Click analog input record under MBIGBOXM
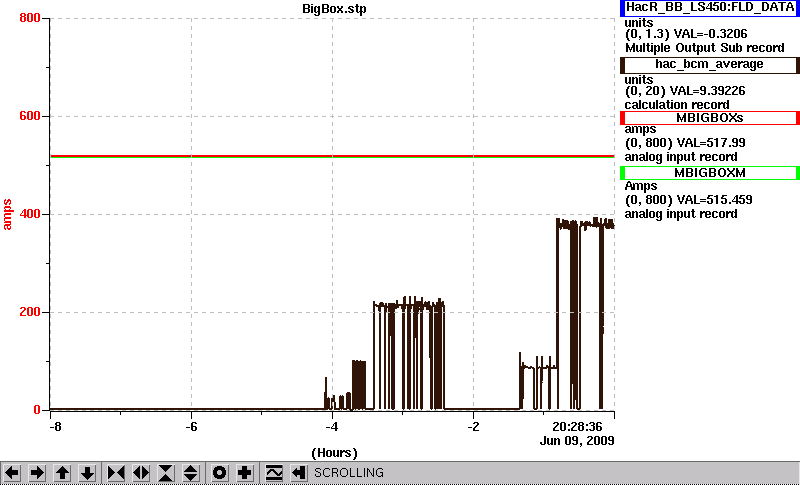Screen dimensions: 800x485 681,214
